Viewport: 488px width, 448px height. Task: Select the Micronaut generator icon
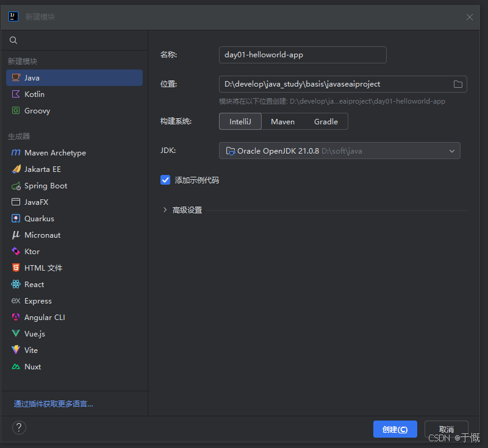pos(16,235)
